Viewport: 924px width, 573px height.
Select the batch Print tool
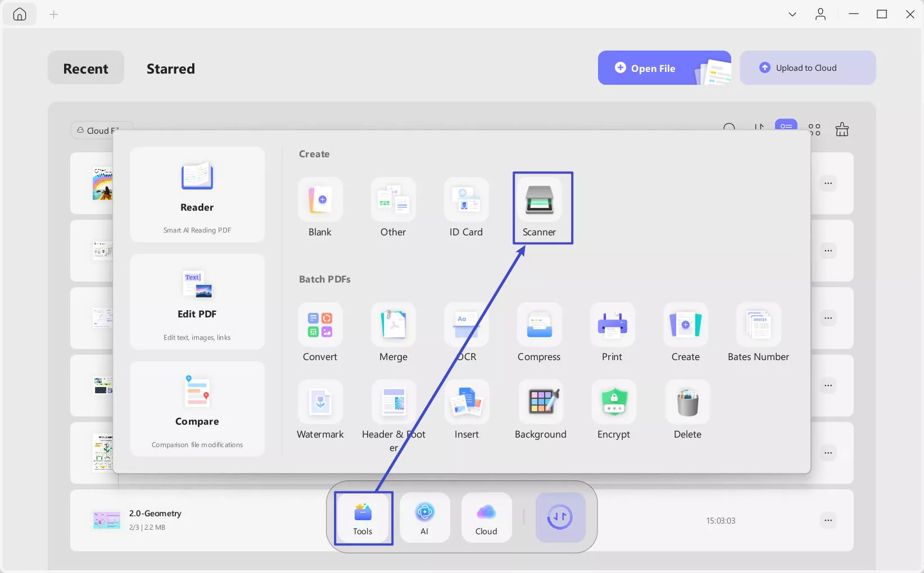(x=613, y=332)
